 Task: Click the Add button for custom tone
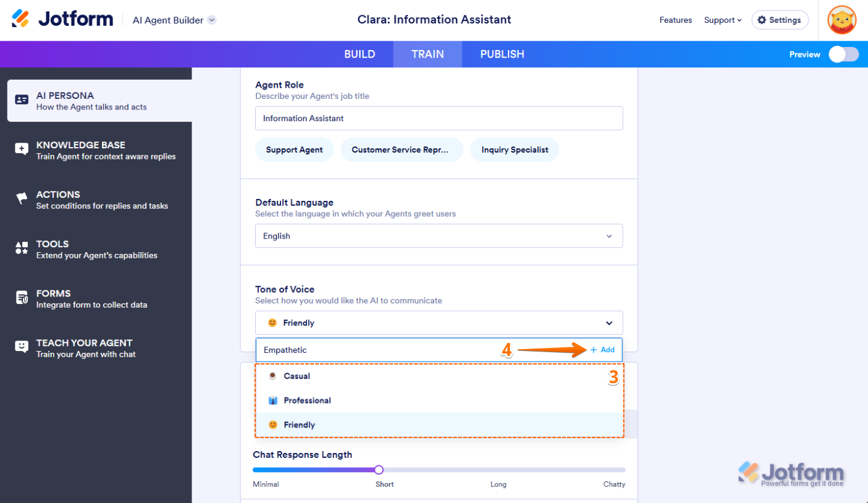point(602,350)
